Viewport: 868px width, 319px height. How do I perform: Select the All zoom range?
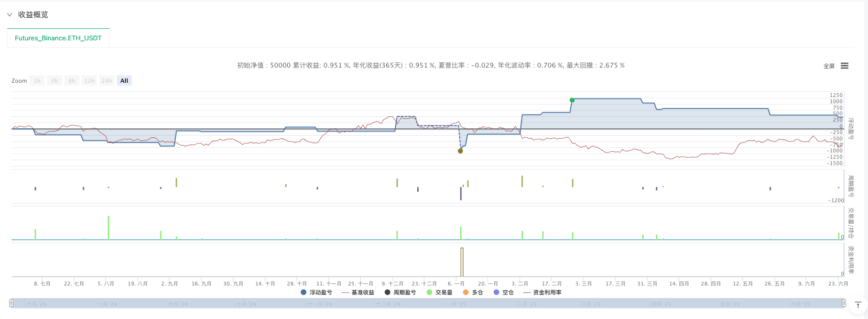(x=124, y=81)
